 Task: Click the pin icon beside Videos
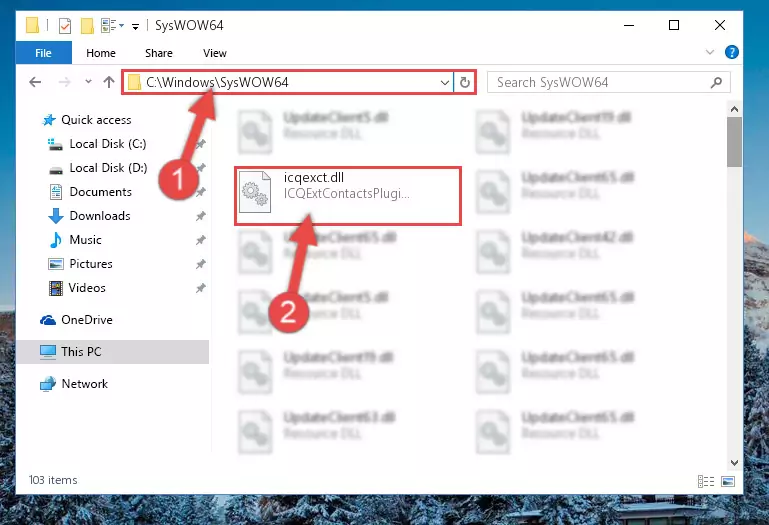(x=201, y=288)
